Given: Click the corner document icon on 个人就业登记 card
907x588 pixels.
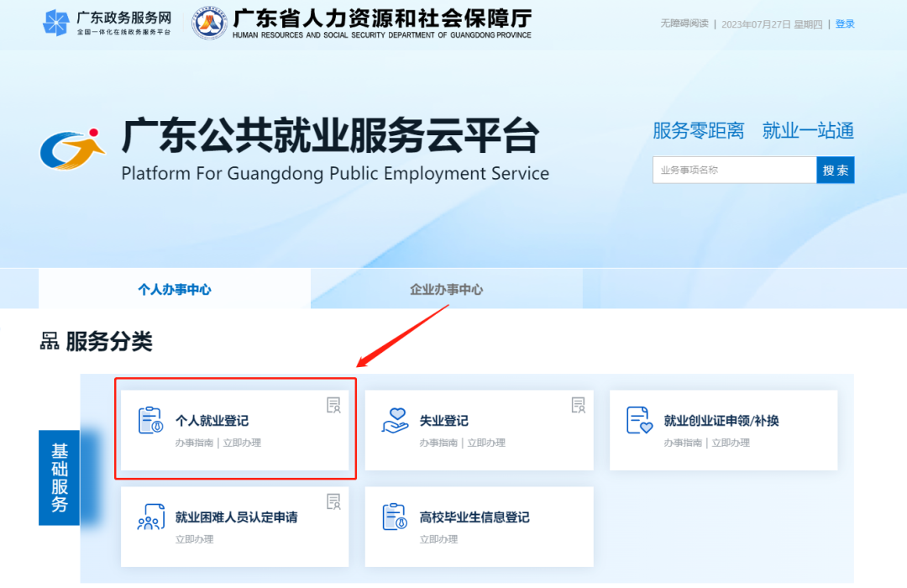Looking at the screenshot, I should click(x=333, y=405).
